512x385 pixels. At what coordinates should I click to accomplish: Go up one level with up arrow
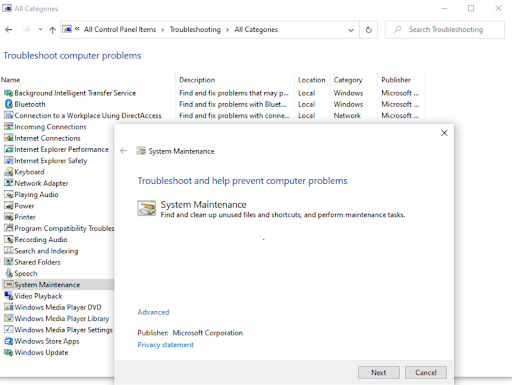tap(52, 30)
